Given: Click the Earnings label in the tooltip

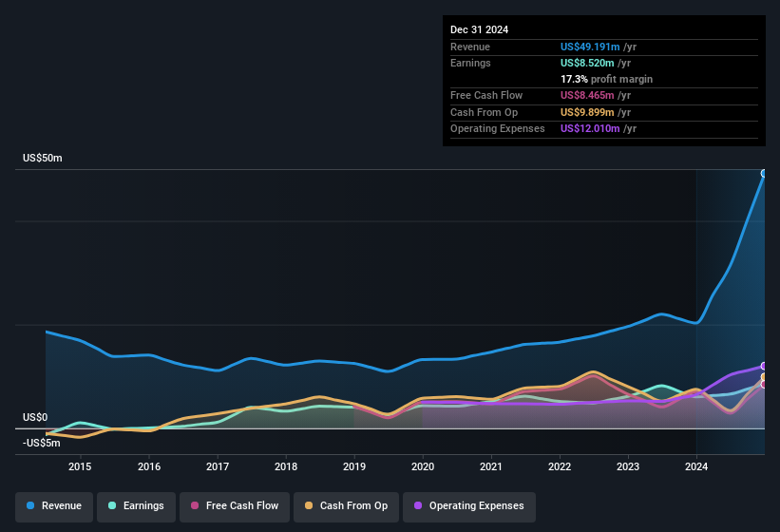Looking at the screenshot, I should click(x=470, y=63).
